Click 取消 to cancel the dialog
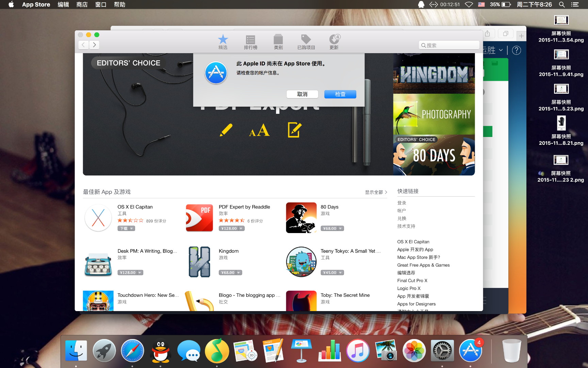Viewport: 588px width, 368px height. (302, 94)
